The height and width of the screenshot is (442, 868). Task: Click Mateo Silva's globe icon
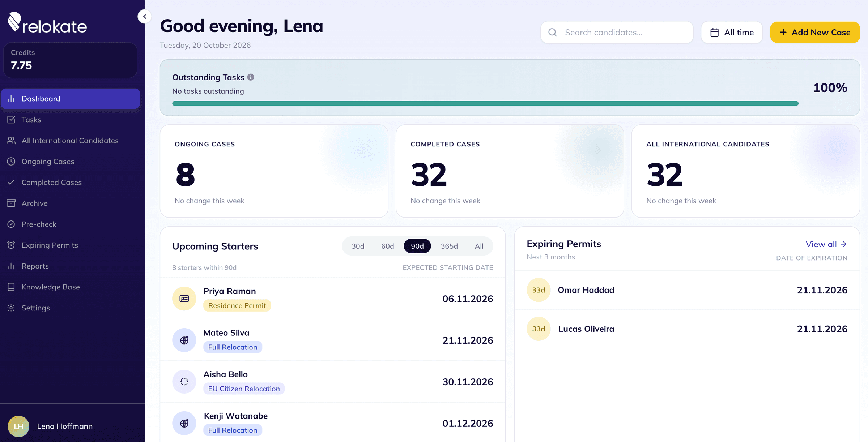pyautogui.click(x=184, y=340)
